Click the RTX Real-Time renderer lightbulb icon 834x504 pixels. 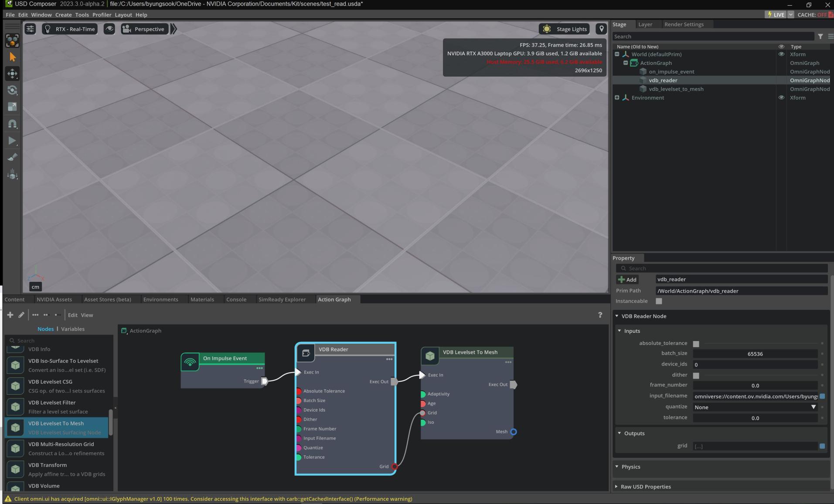pyautogui.click(x=48, y=29)
